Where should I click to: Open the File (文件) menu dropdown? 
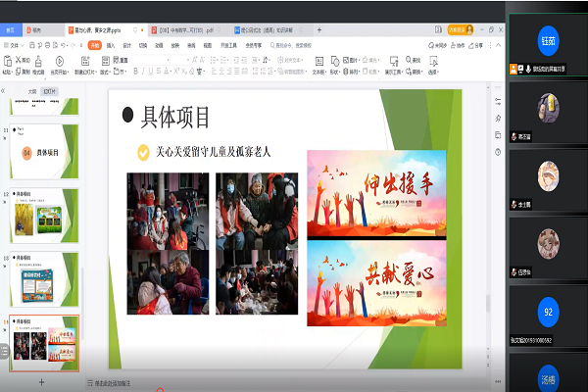pos(14,45)
